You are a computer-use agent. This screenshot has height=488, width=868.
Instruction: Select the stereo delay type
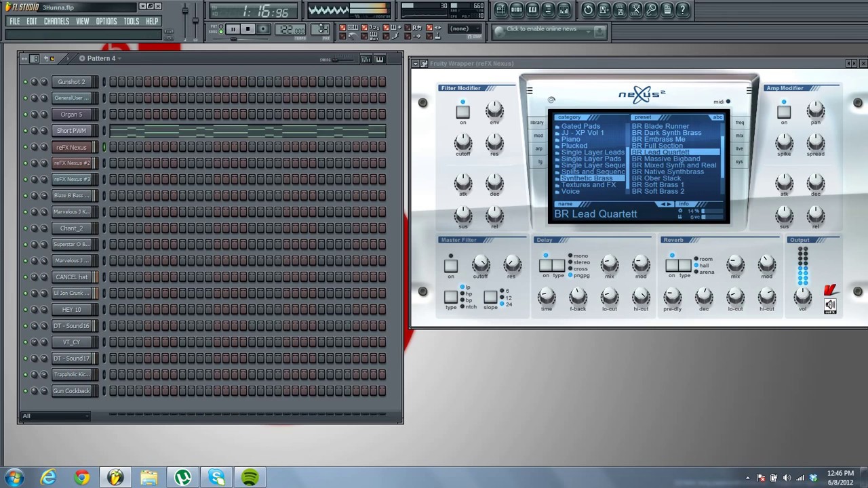tap(579, 262)
